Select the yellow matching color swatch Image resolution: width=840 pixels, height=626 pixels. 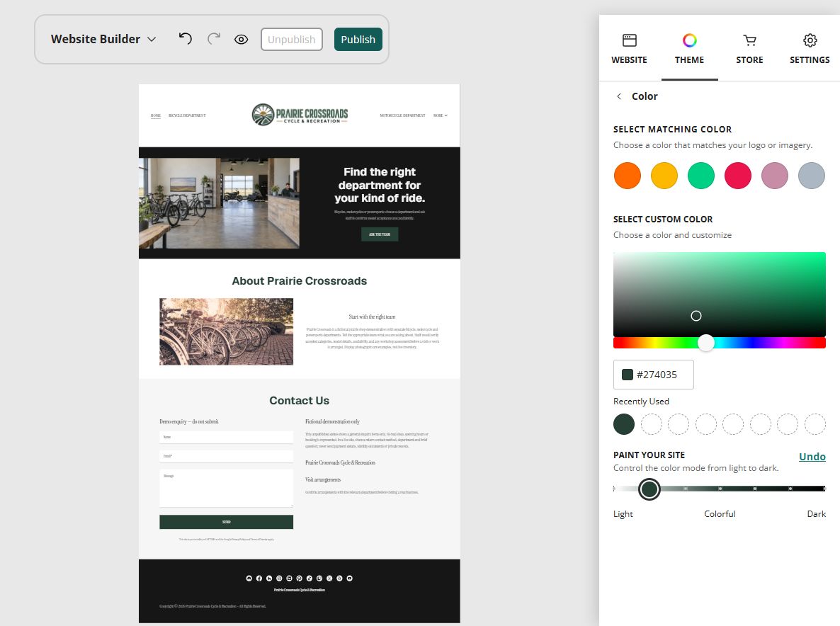click(664, 176)
